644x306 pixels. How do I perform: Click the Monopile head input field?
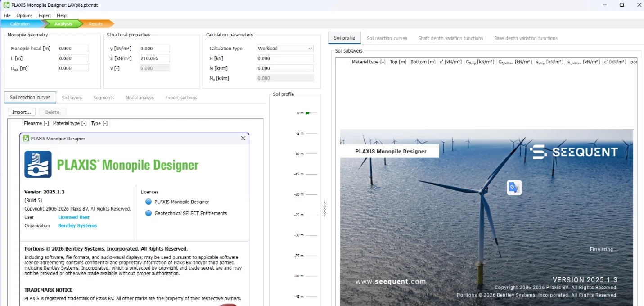pos(73,49)
